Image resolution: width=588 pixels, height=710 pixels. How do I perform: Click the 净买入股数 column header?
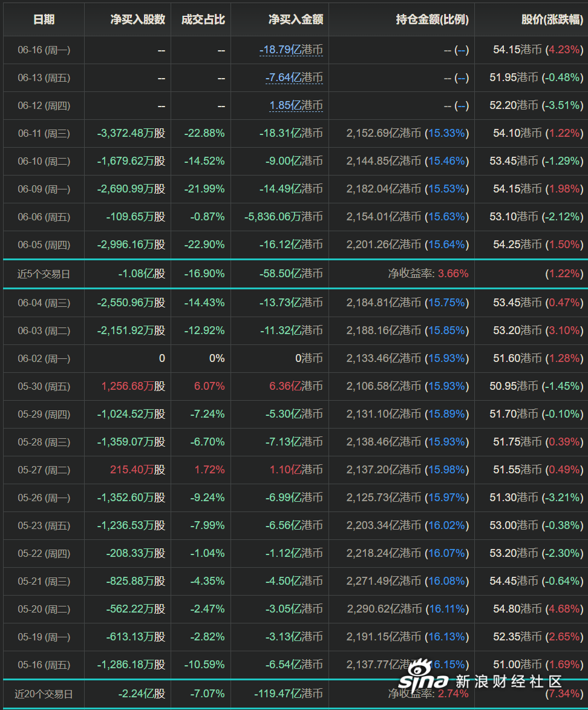tap(137, 19)
